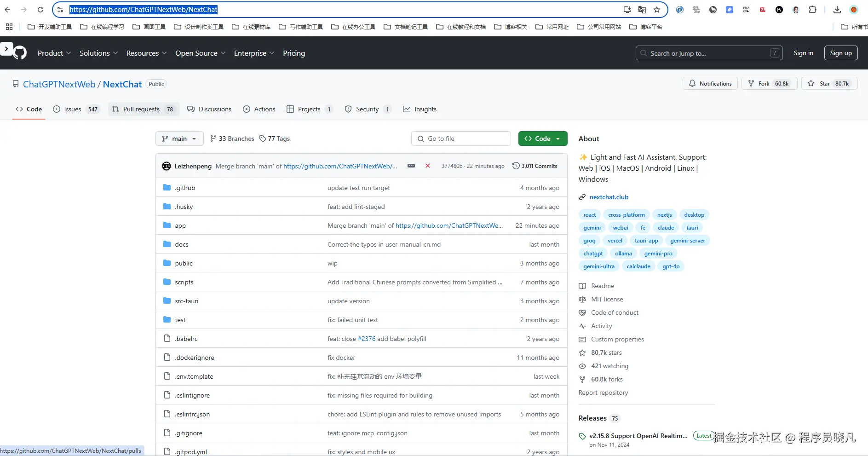Click the stars count star icon
The width and height of the screenshot is (868, 456).
582,352
